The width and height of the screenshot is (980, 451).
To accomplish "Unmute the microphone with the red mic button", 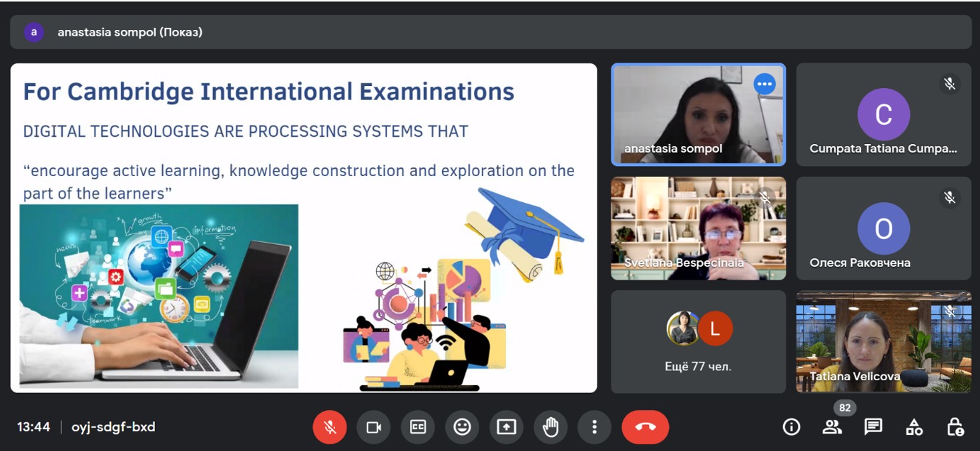I will (330, 427).
